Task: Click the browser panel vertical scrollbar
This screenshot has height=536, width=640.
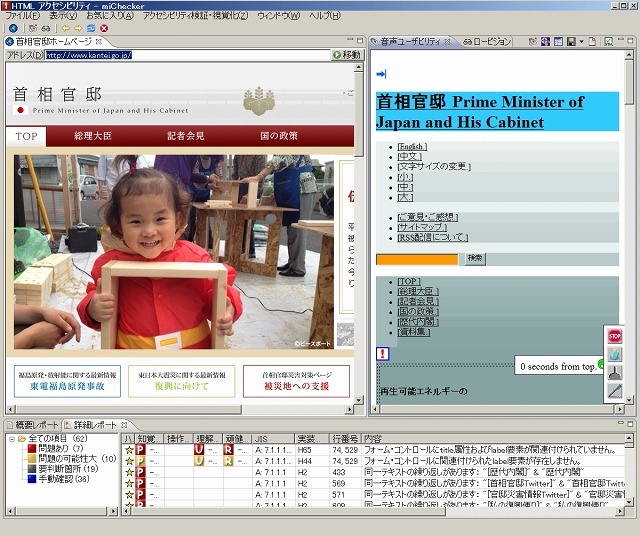Action: (358, 233)
